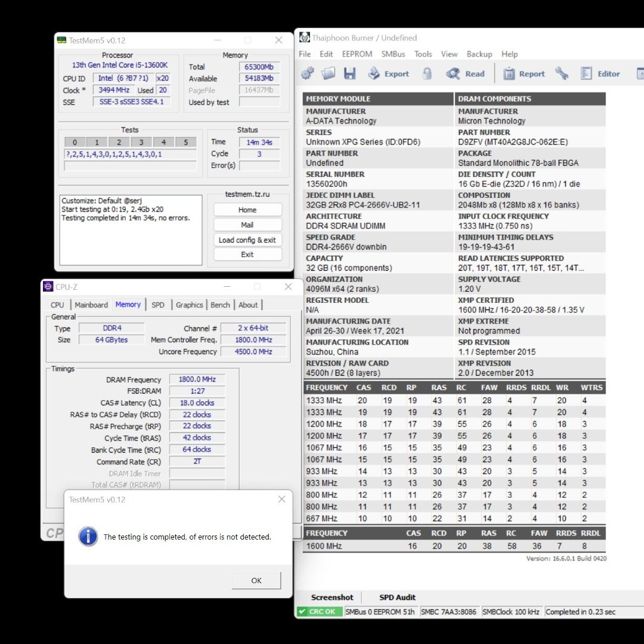
Task: Click the Load config & exit button
Action: [247, 240]
